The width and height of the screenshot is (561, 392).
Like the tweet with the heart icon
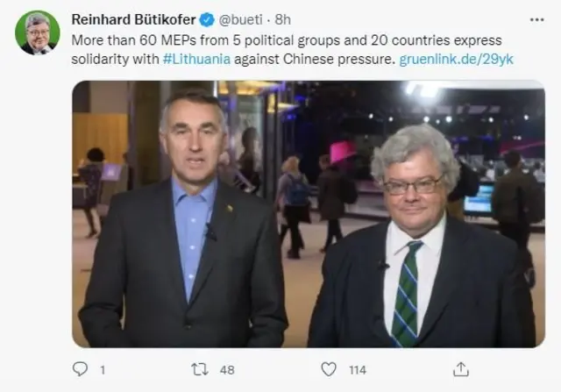click(329, 369)
